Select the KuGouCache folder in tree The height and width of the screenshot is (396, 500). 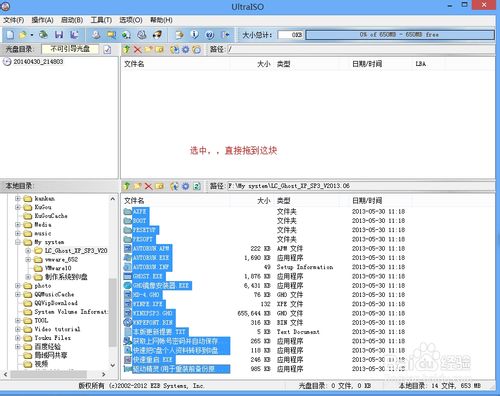pos(51,216)
